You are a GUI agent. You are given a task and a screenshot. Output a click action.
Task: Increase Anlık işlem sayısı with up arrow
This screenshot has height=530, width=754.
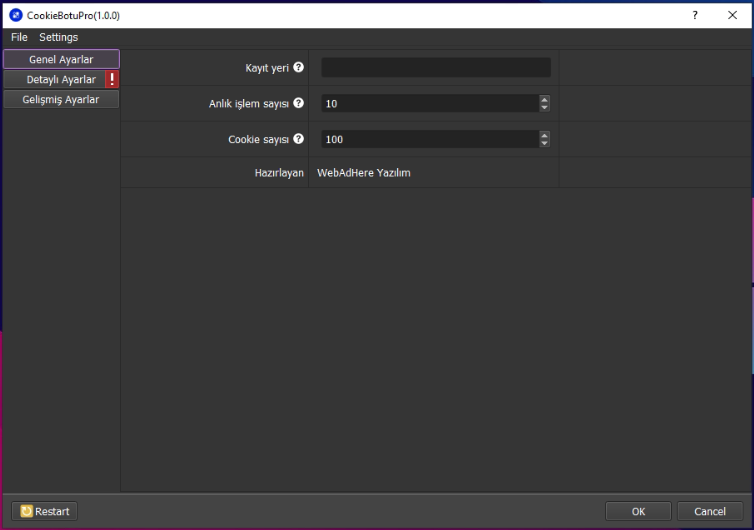[544, 99]
